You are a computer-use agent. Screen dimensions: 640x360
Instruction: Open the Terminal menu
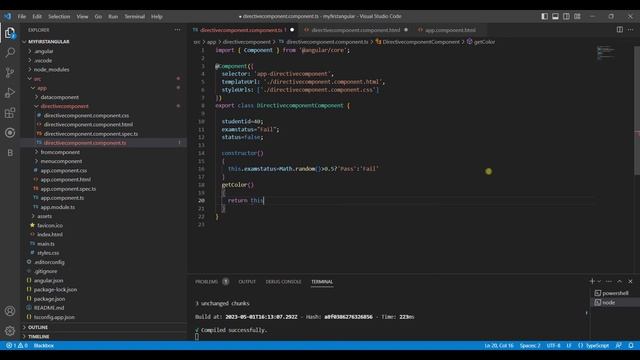[135, 16]
